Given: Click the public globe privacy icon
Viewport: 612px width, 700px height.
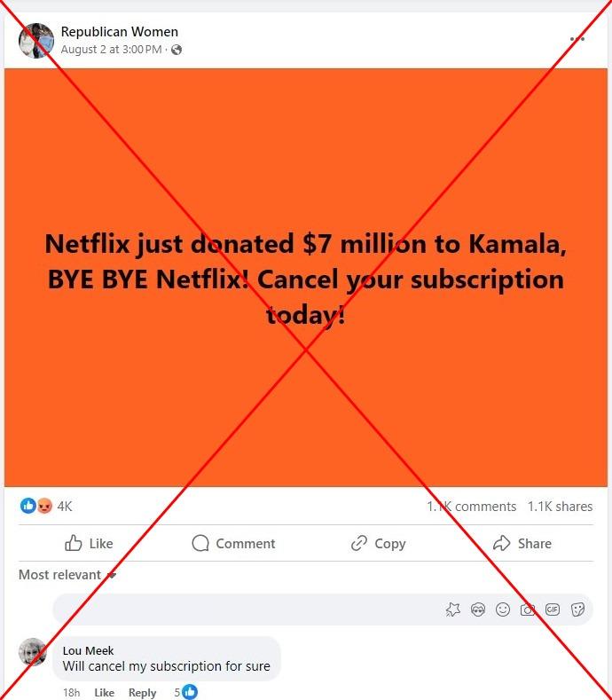Looking at the screenshot, I should coord(177,50).
